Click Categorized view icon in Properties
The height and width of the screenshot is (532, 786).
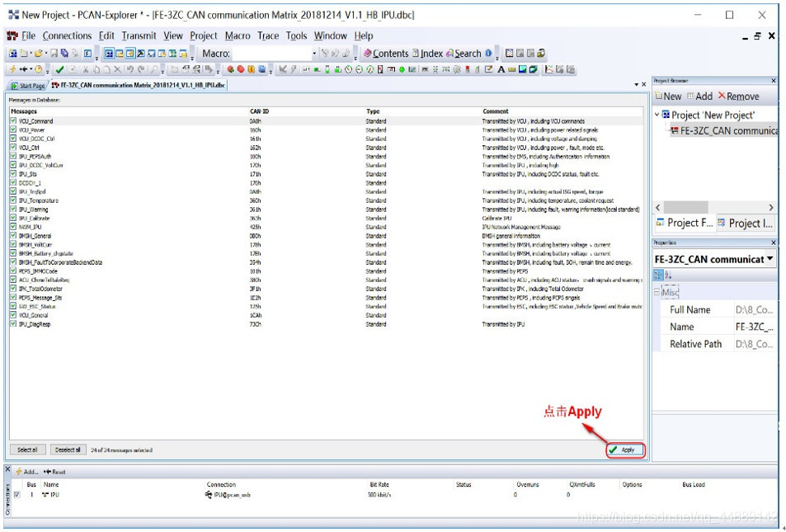click(658, 275)
